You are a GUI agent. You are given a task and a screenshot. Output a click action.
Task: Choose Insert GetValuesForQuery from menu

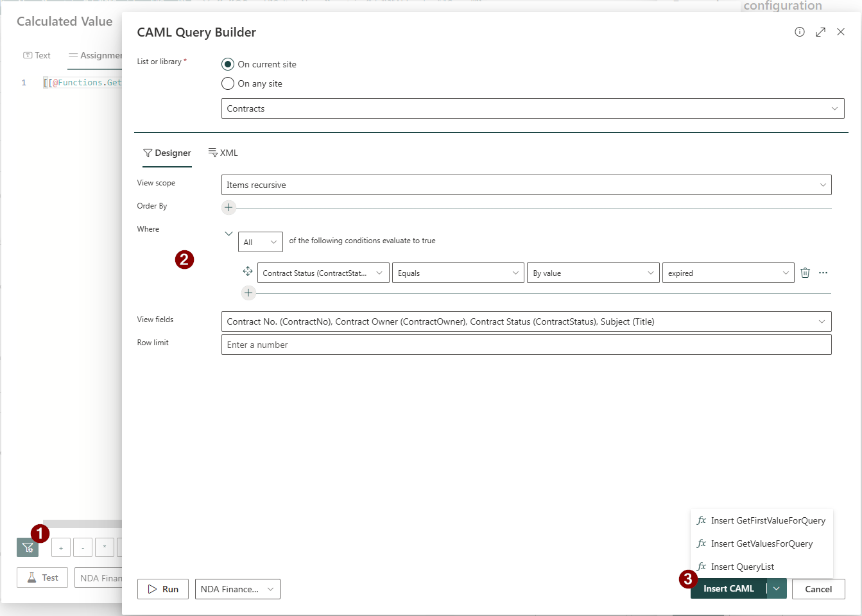[761, 543]
